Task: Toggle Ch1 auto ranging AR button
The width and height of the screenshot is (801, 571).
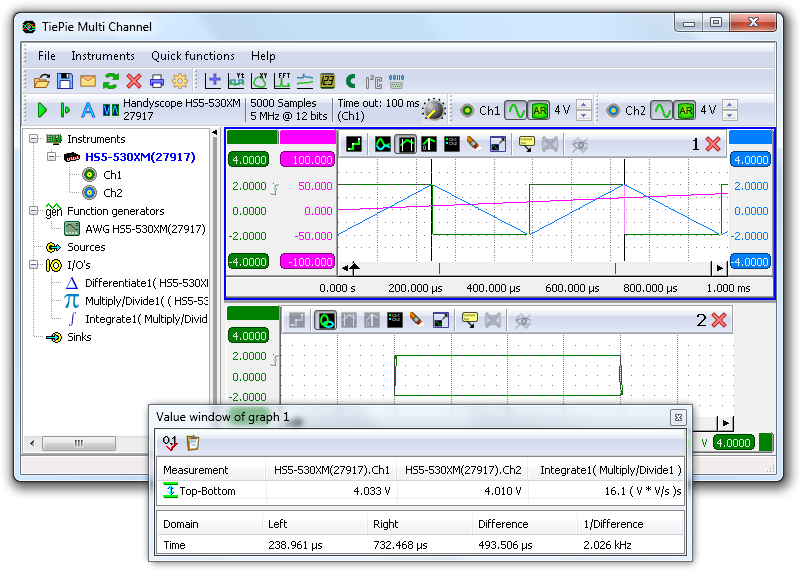Action: (x=539, y=110)
